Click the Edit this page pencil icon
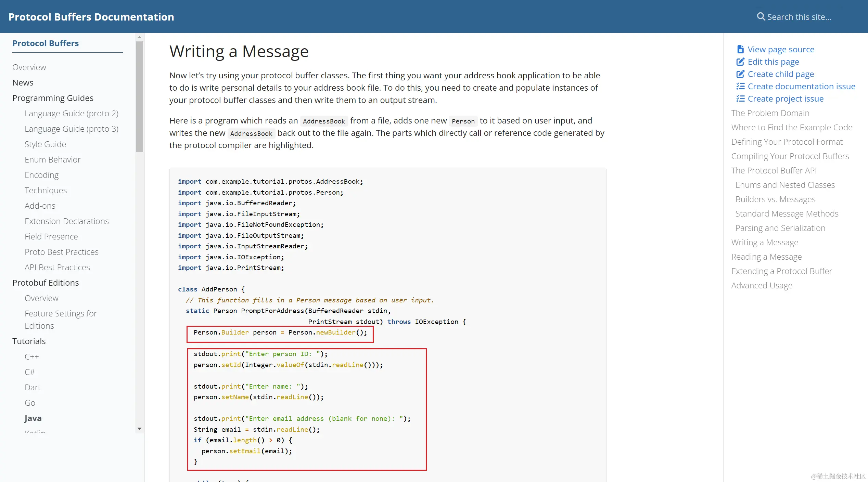This screenshot has height=482, width=868. [x=740, y=62]
